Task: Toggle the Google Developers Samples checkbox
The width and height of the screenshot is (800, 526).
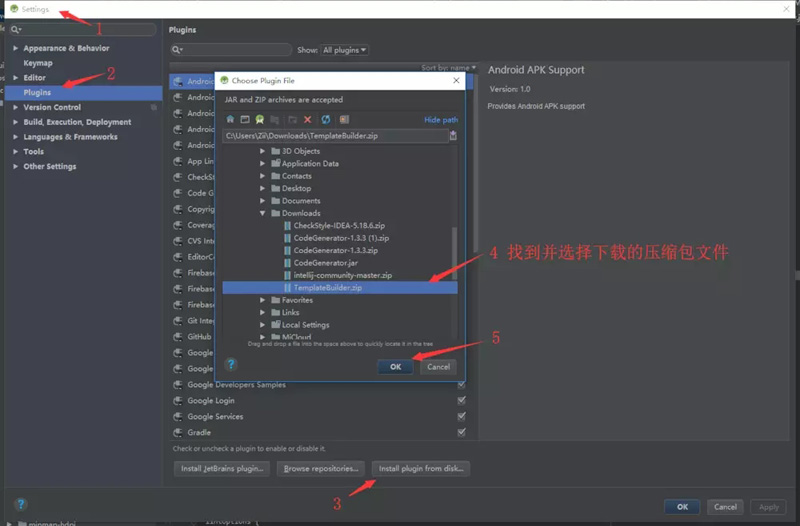Action: (x=461, y=385)
